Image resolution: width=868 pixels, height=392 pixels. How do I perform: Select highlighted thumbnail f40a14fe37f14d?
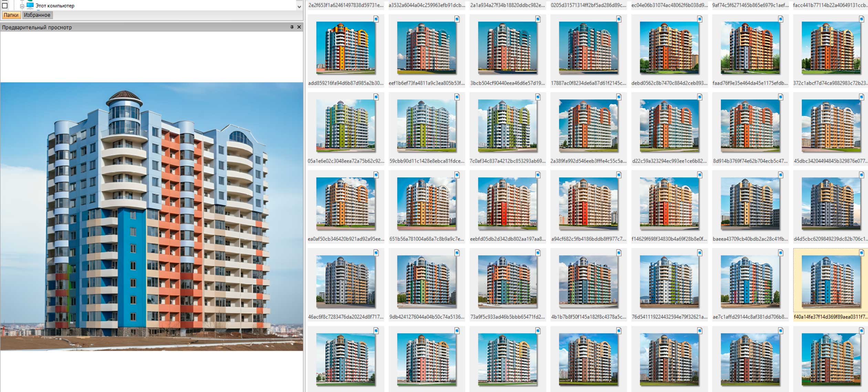tap(831, 281)
